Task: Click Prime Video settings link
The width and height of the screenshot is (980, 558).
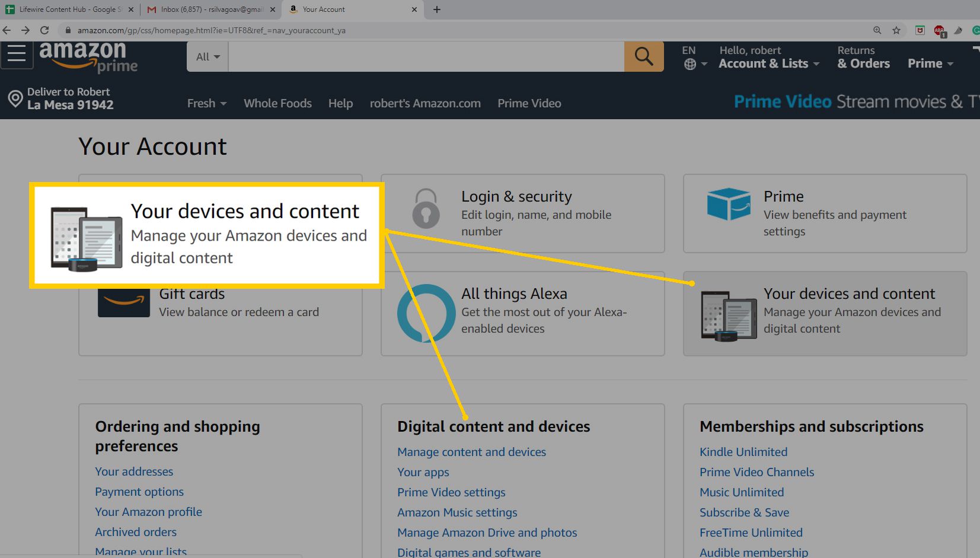Action: click(451, 492)
